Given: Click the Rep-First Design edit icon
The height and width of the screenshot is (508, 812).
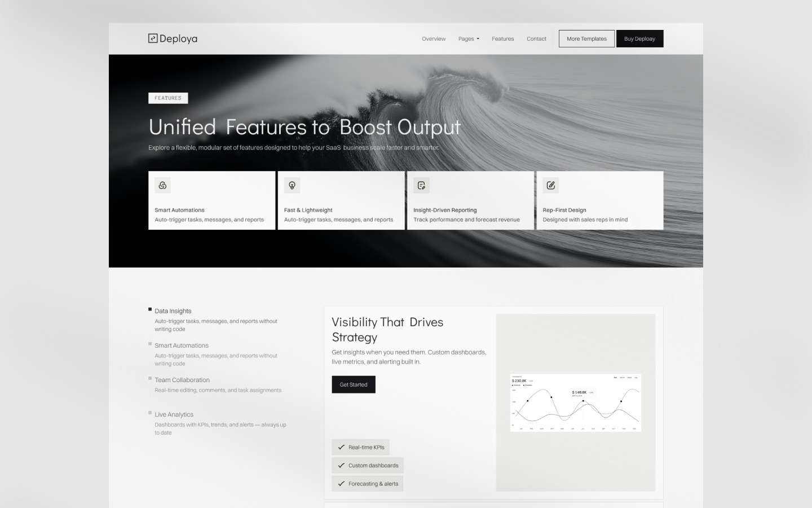Looking at the screenshot, I should tap(551, 185).
